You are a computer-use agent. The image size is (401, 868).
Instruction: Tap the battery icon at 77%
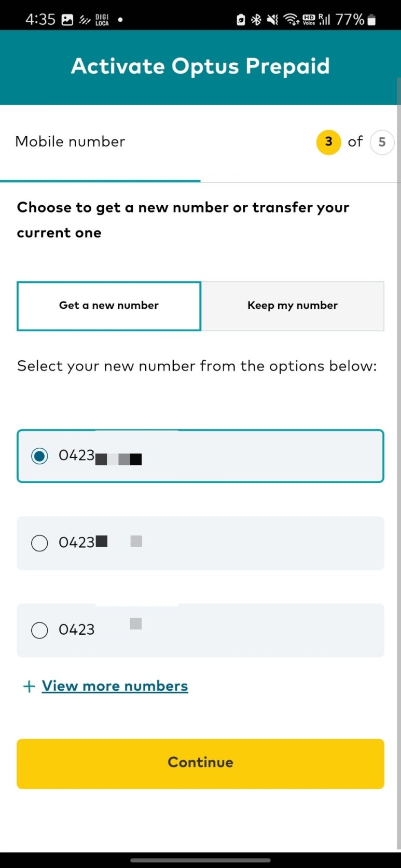point(371,20)
